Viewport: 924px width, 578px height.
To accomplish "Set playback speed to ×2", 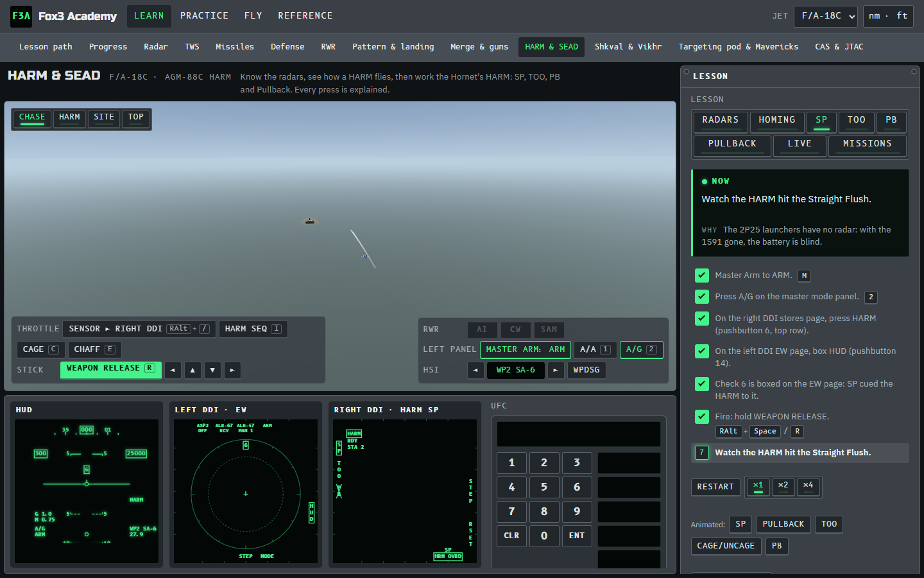I will (x=783, y=487).
